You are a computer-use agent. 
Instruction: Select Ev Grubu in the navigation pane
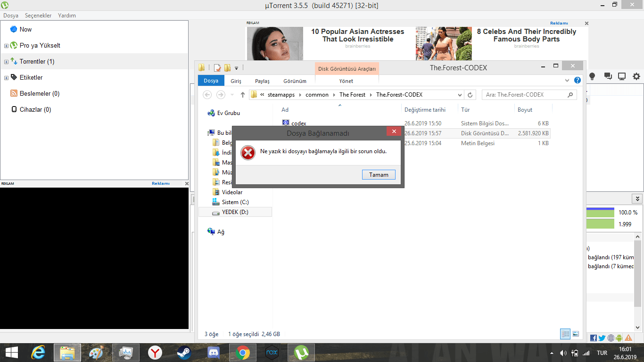(x=228, y=113)
